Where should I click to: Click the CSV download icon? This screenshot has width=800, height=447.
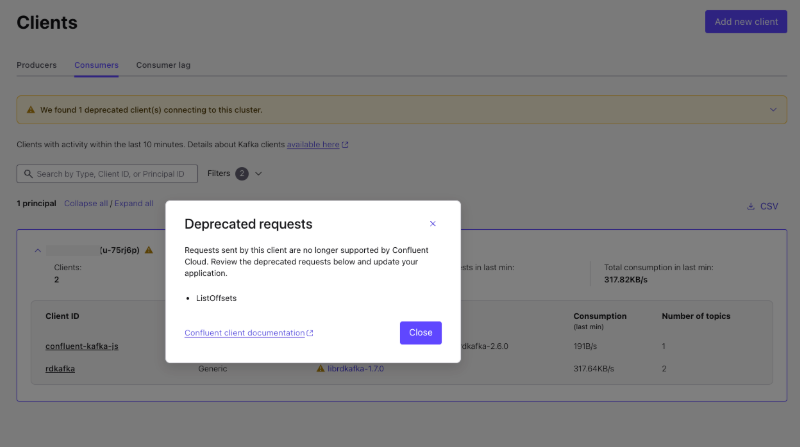tap(751, 206)
